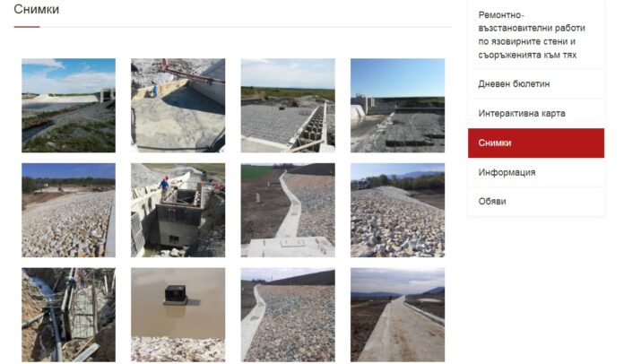Image resolution: width=624 pixels, height=364 pixels.
Task: Open photo of trench with pipes and formwork
Action: 68,315
